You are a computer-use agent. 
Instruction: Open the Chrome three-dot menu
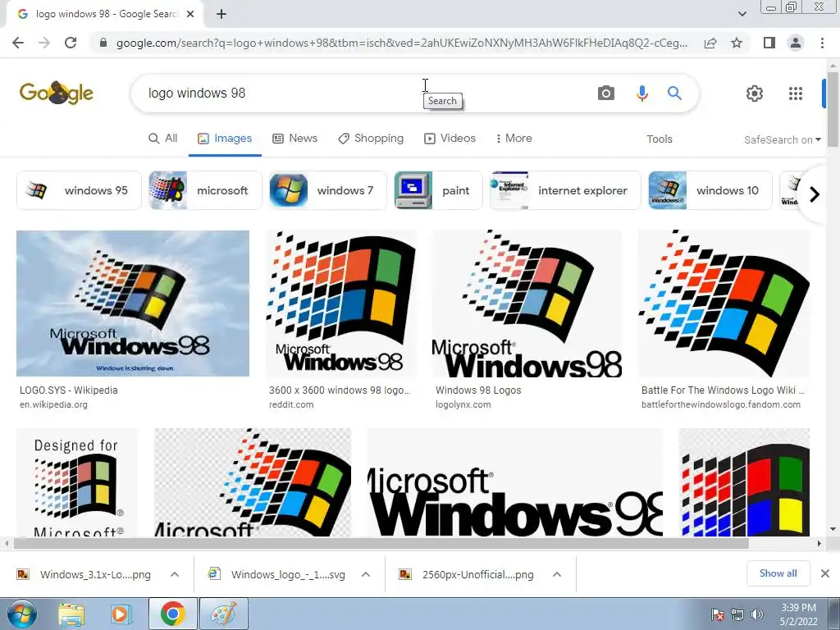(822, 43)
